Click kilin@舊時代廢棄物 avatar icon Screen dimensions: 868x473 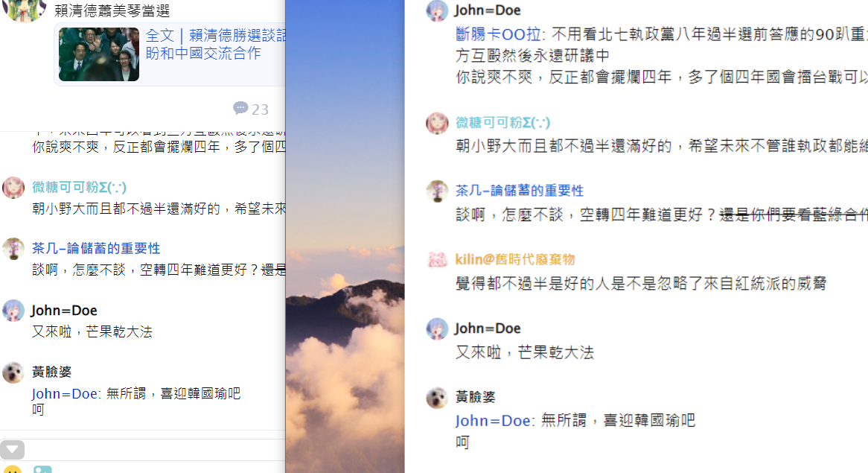[437, 260]
